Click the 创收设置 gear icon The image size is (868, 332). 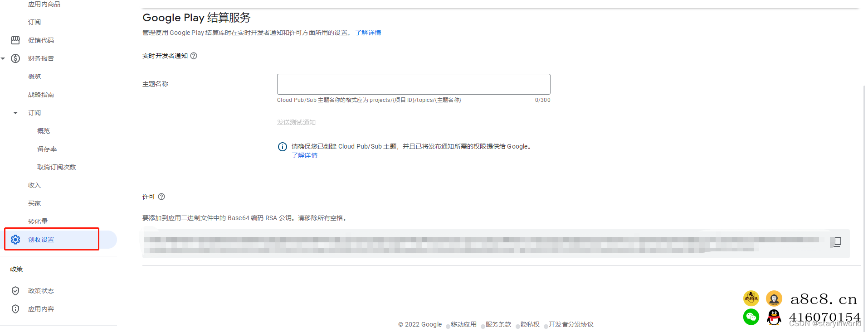15,240
